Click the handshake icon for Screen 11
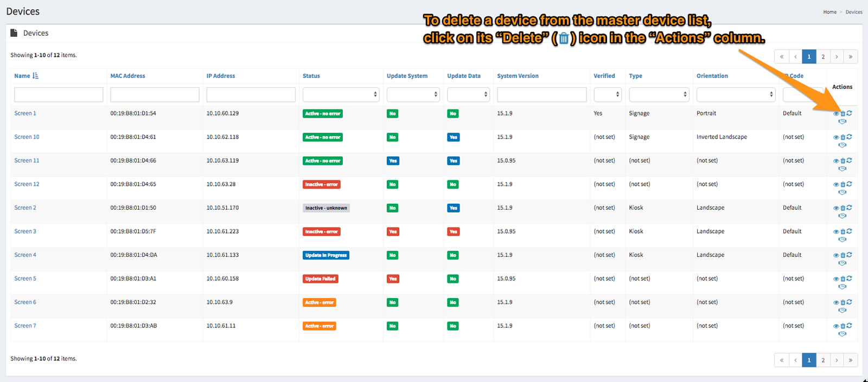Screen dimensions: 868x382 pyautogui.click(x=842, y=169)
